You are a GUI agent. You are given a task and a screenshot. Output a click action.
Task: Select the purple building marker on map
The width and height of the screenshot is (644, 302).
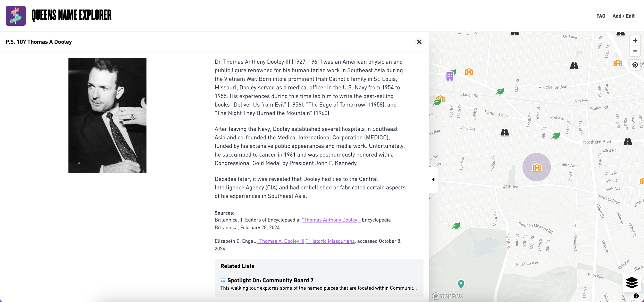point(450,76)
